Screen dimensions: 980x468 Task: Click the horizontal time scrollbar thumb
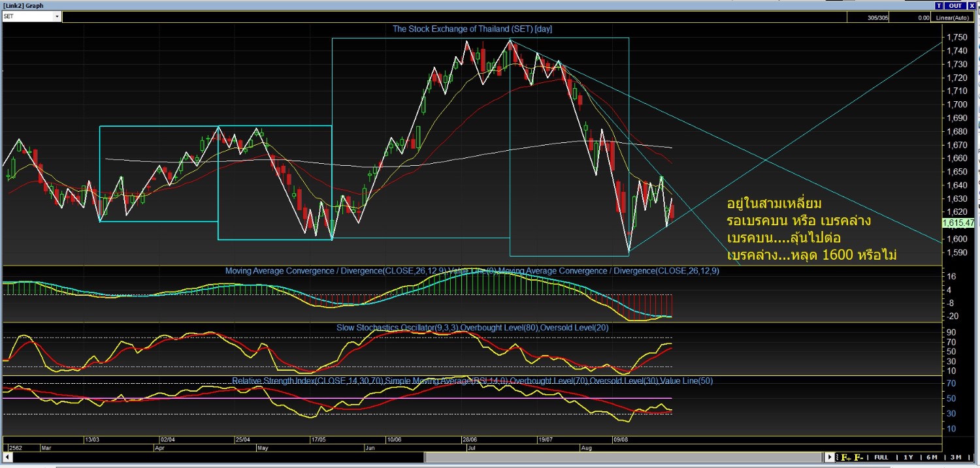624,458
